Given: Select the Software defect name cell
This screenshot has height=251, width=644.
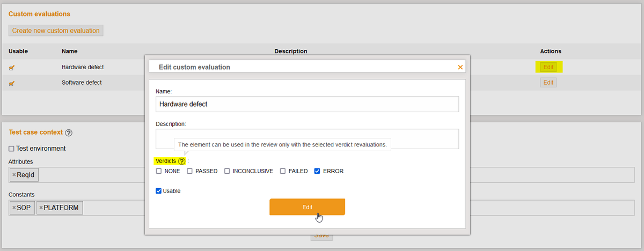Looking at the screenshot, I should tap(82, 83).
